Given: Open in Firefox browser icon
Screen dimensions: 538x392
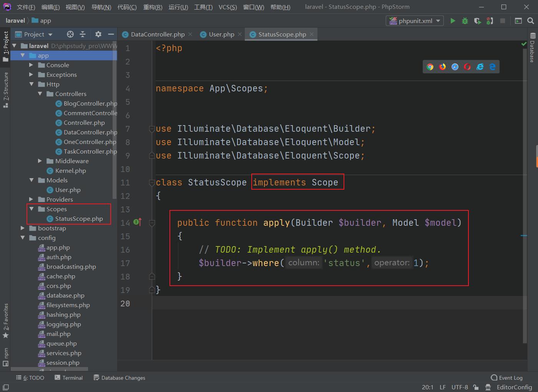Looking at the screenshot, I should [x=443, y=67].
